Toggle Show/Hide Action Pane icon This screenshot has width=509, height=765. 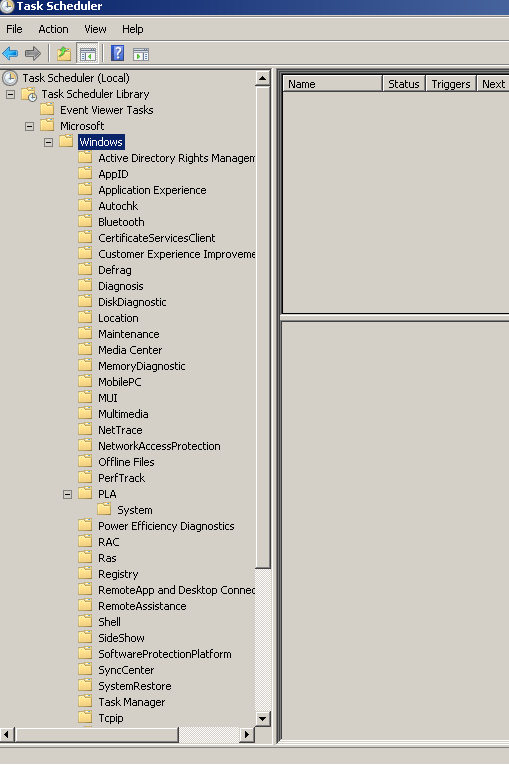pyautogui.click(x=141, y=54)
